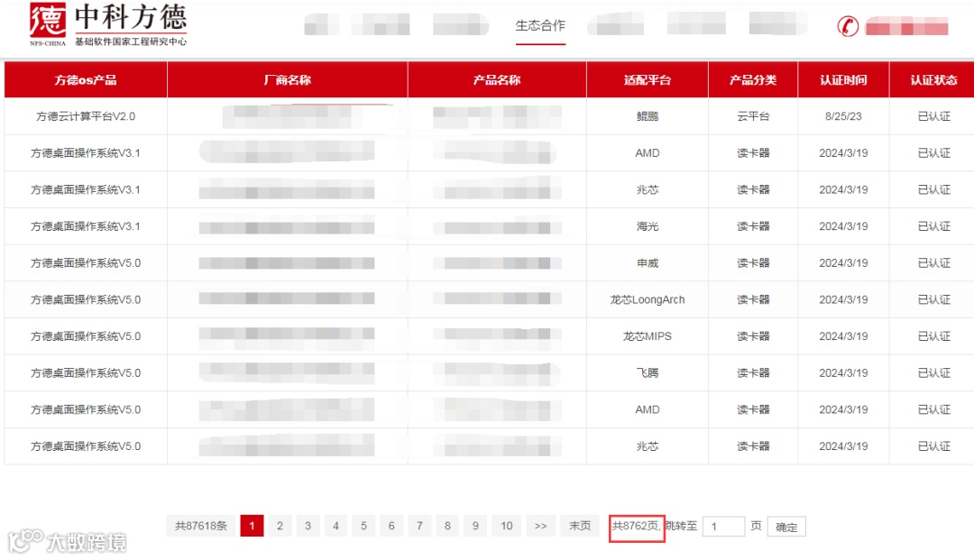The height and width of the screenshot is (560, 974).
Task: Click the 厂商名称 column header
Action: point(287,79)
